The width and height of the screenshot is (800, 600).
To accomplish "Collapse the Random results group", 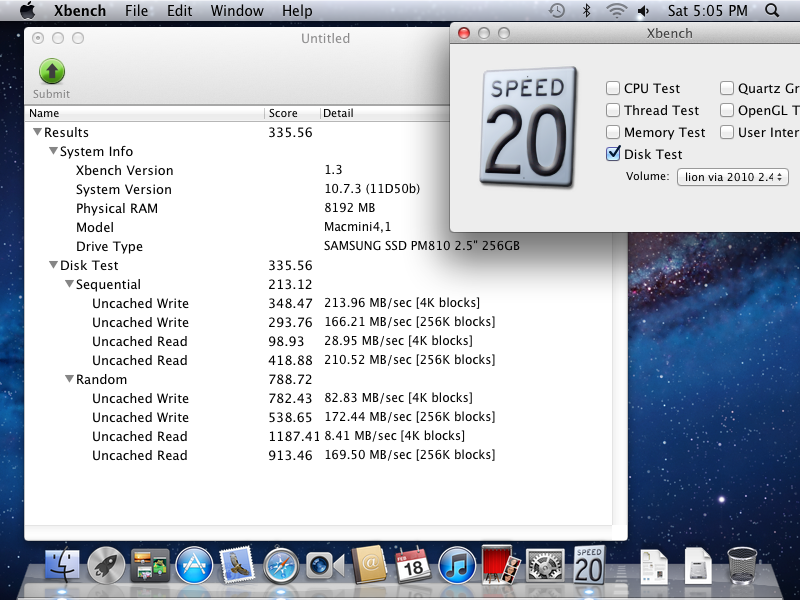I will [x=69, y=379].
